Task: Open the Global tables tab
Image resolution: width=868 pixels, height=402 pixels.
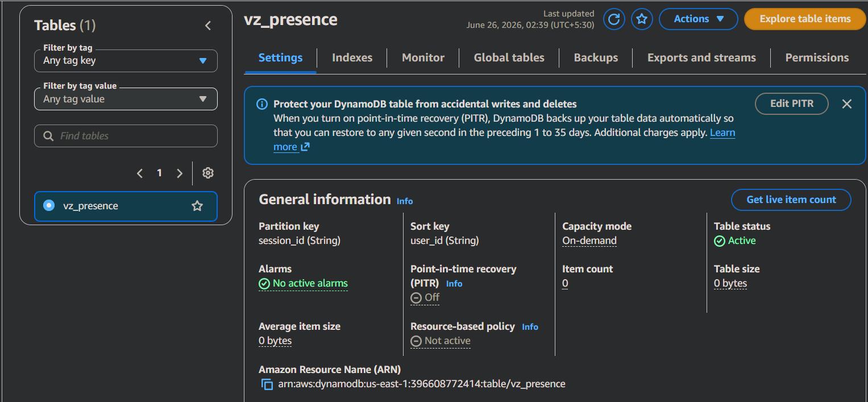Action: pos(509,57)
